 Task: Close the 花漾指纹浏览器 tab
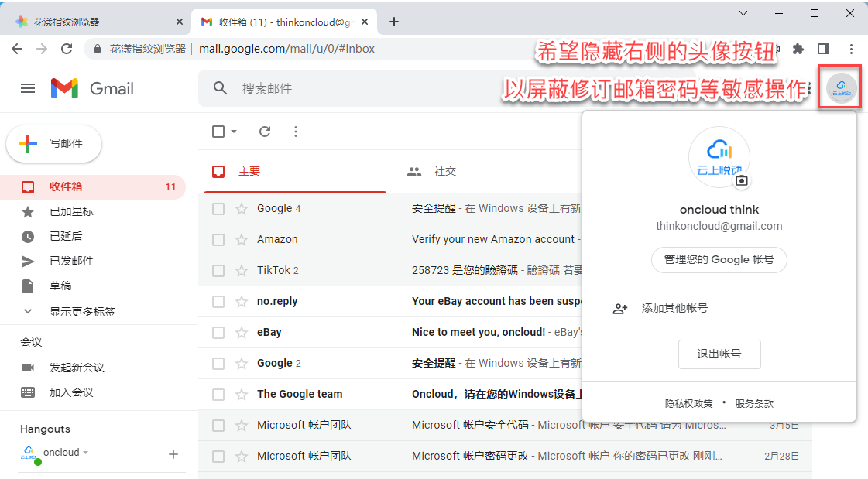[x=179, y=22]
